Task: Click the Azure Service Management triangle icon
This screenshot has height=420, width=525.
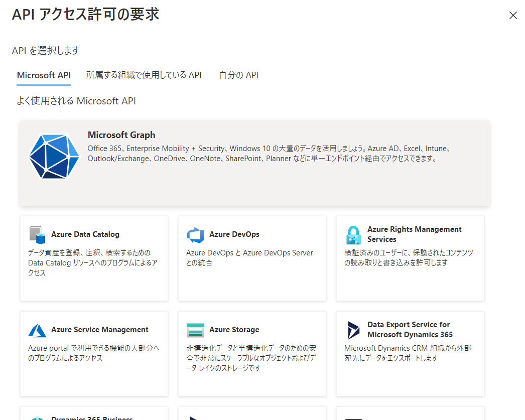Action: (37, 330)
